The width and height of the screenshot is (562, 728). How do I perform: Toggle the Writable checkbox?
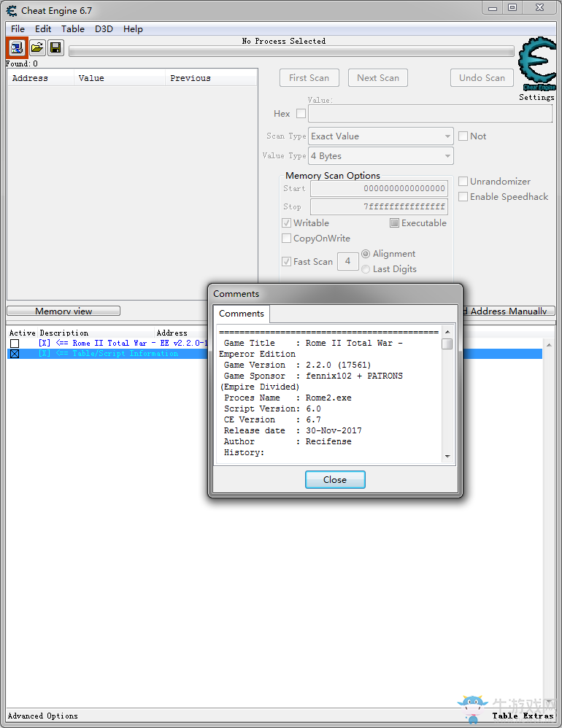(x=287, y=223)
